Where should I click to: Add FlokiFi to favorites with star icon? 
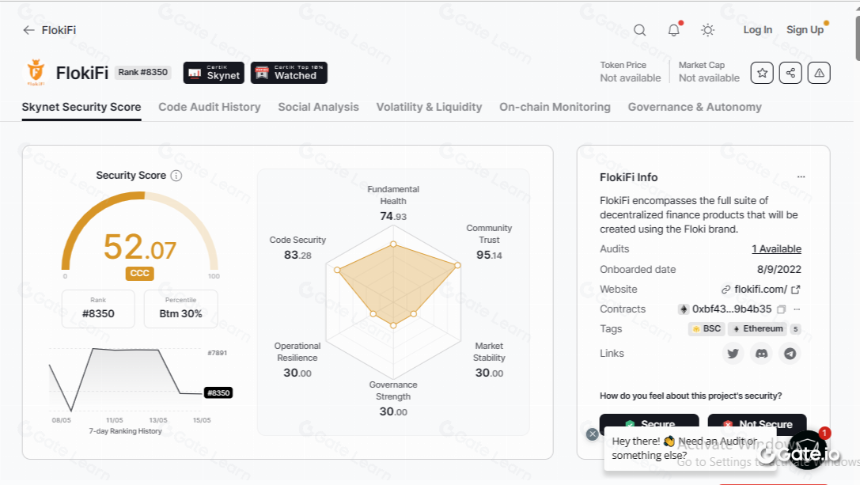click(x=762, y=73)
